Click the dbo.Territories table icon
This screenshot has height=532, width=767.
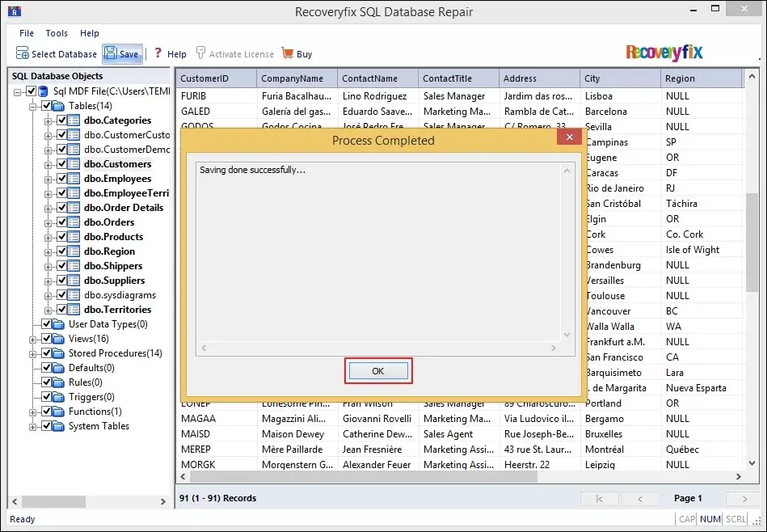pos(74,310)
